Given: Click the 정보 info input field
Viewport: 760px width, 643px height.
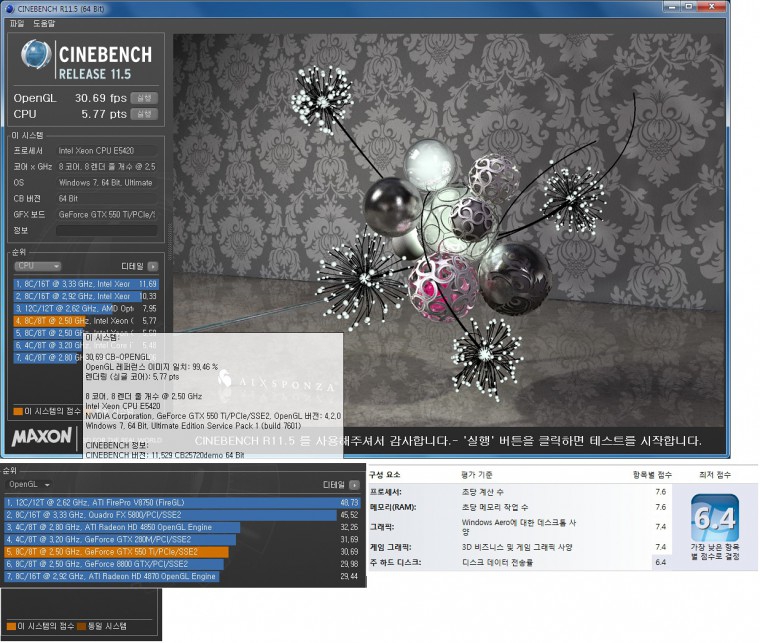Looking at the screenshot, I should coord(107,230).
